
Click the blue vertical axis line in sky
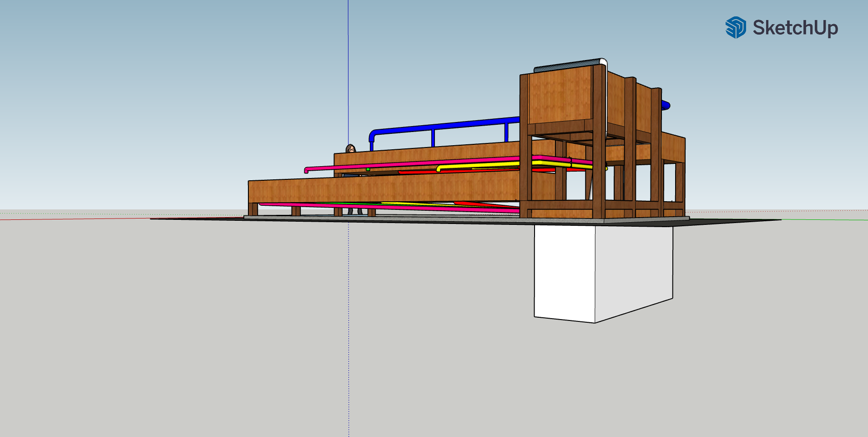pos(348,68)
